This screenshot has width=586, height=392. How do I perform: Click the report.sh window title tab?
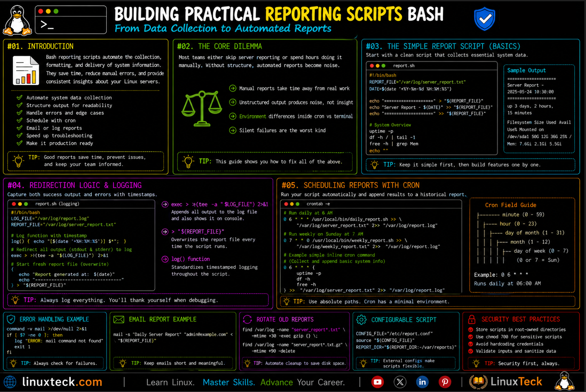click(x=404, y=66)
